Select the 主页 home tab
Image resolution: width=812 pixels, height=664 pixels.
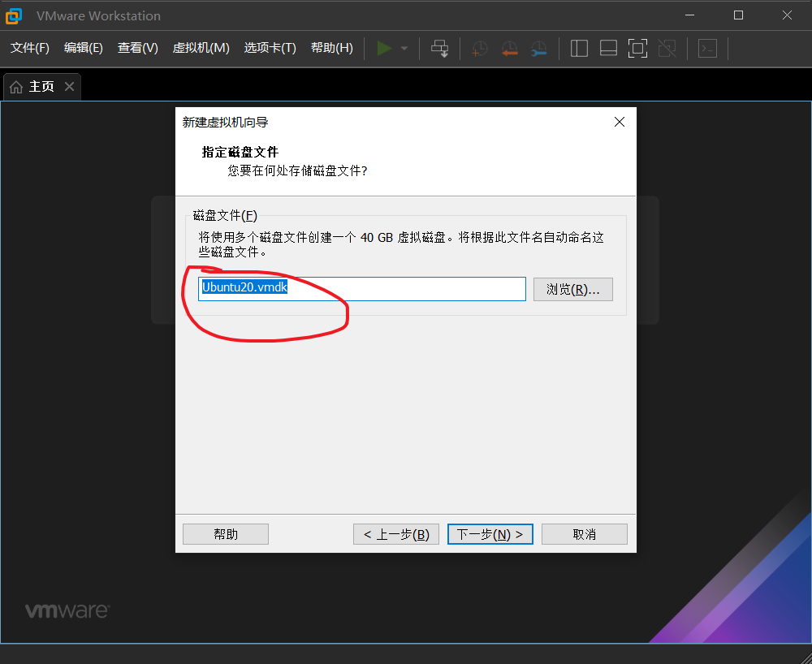[42, 86]
